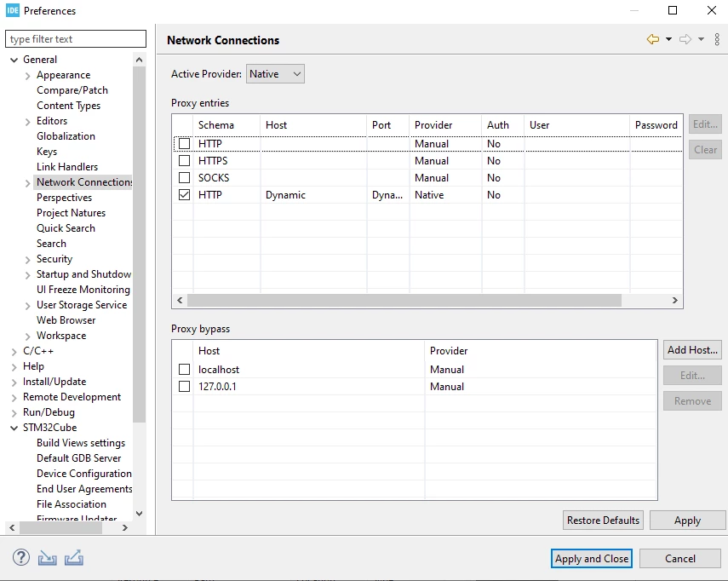The width and height of the screenshot is (728, 581).
Task: Click the help question mark icon
Action: click(21, 557)
